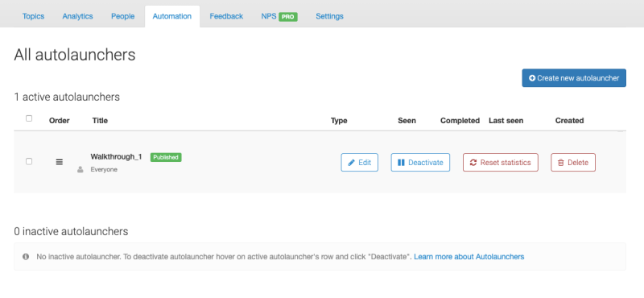
Task: Click the 1 active autolaunchers heading
Action: click(67, 97)
